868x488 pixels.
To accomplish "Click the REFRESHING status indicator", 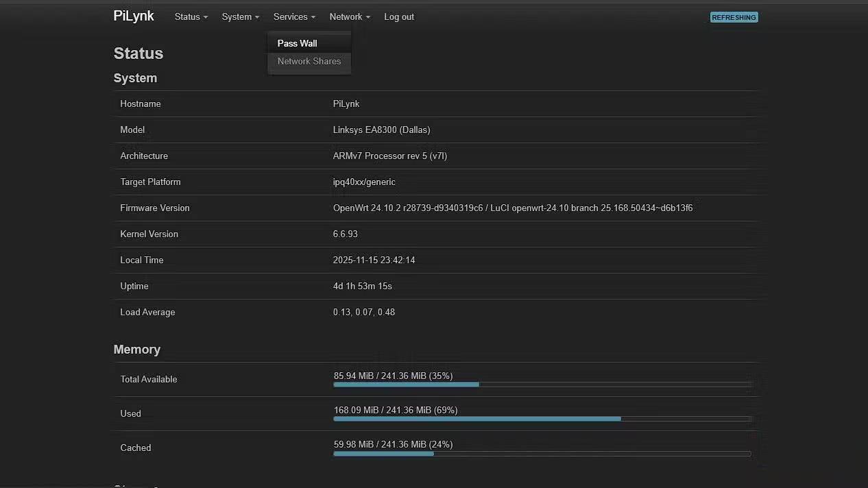I will (x=734, y=17).
